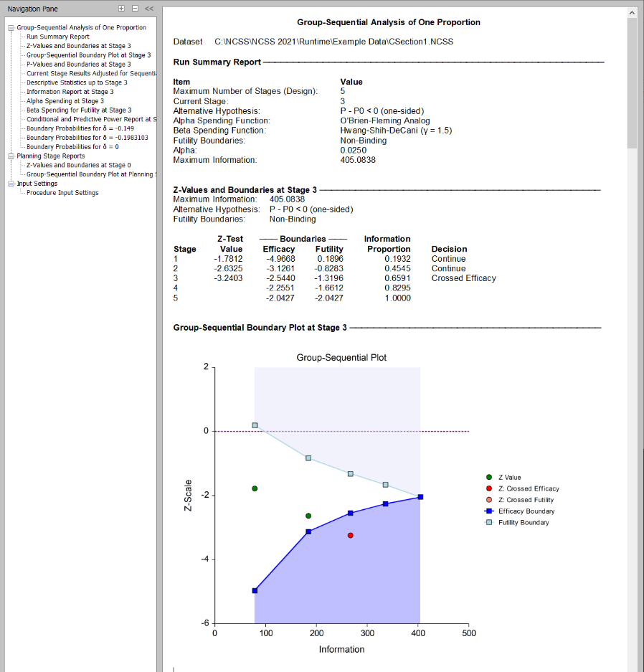Click the Group-Sequential Plot chart title
The image size is (644, 672).
click(341, 358)
